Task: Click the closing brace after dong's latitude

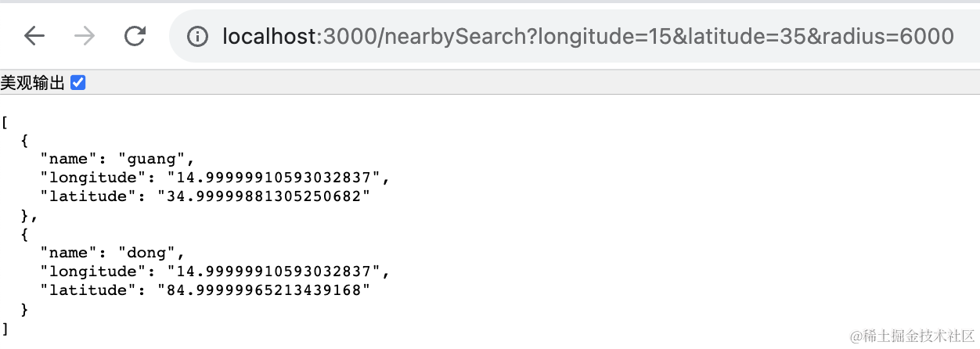Action: 24,309
